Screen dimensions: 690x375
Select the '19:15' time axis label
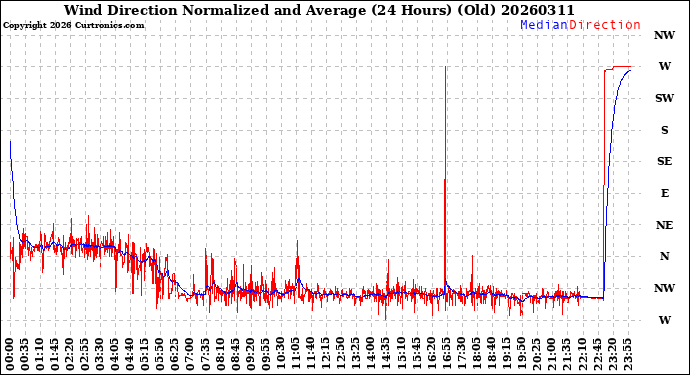pyautogui.click(x=505, y=354)
